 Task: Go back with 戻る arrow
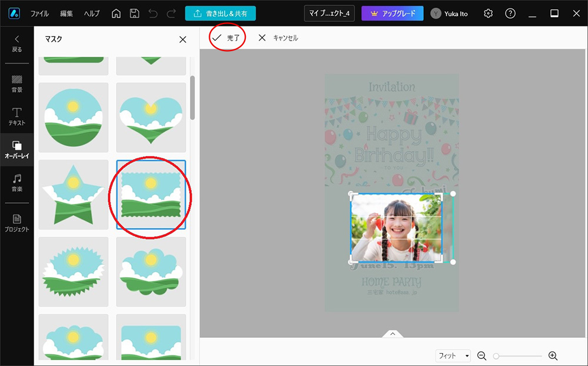(17, 44)
